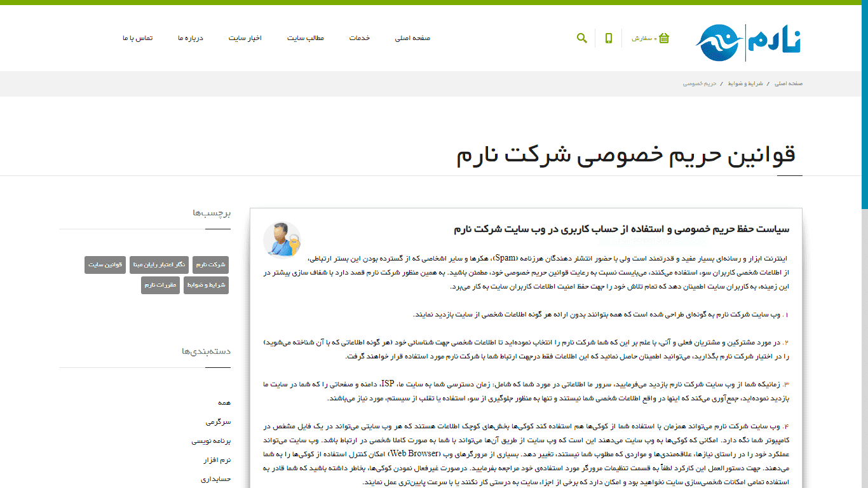Open the برنامه نویسی category

(x=212, y=441)
